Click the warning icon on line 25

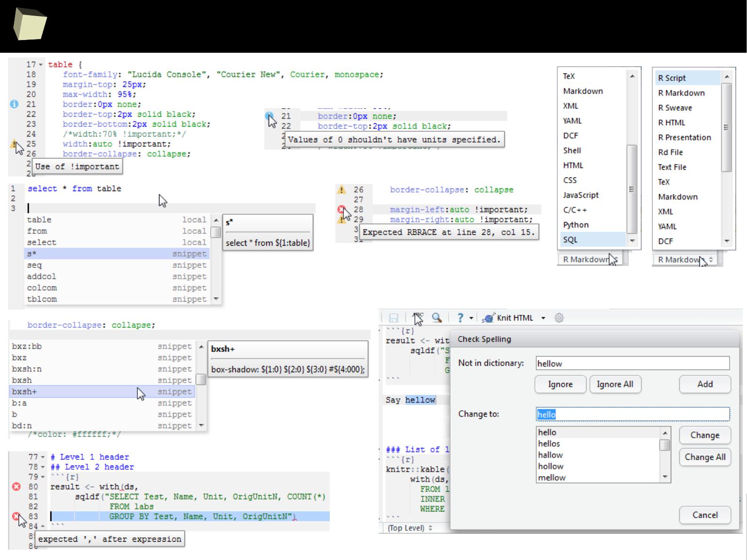point(14,144)
